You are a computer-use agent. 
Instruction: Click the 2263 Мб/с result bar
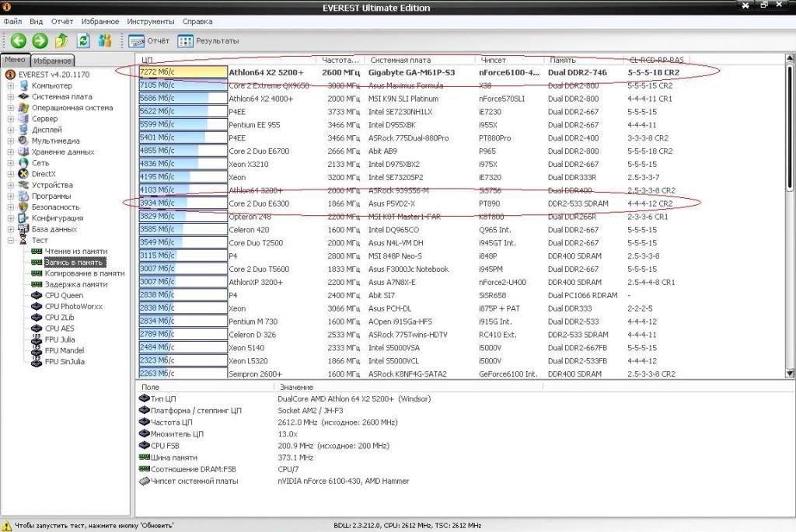point(183,374)
